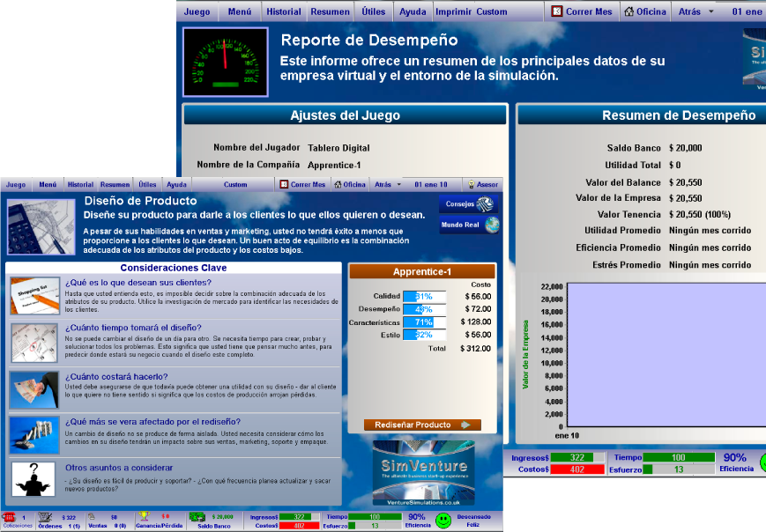
Task: Open the Órdenes icon in the status bar
Action: point(45,517)
